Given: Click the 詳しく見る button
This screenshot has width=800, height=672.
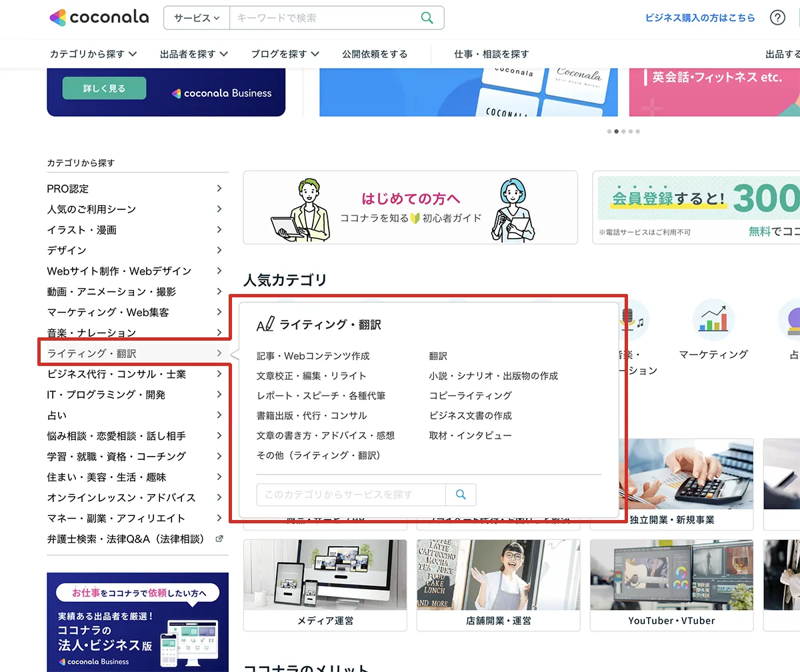Looking at the screenshot, I should click(x=104, y=88).
